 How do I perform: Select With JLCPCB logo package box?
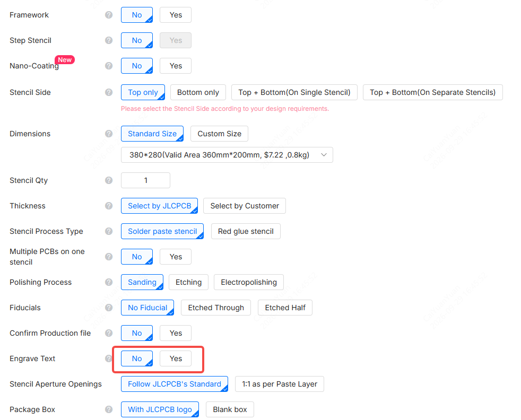pos(160,409)
